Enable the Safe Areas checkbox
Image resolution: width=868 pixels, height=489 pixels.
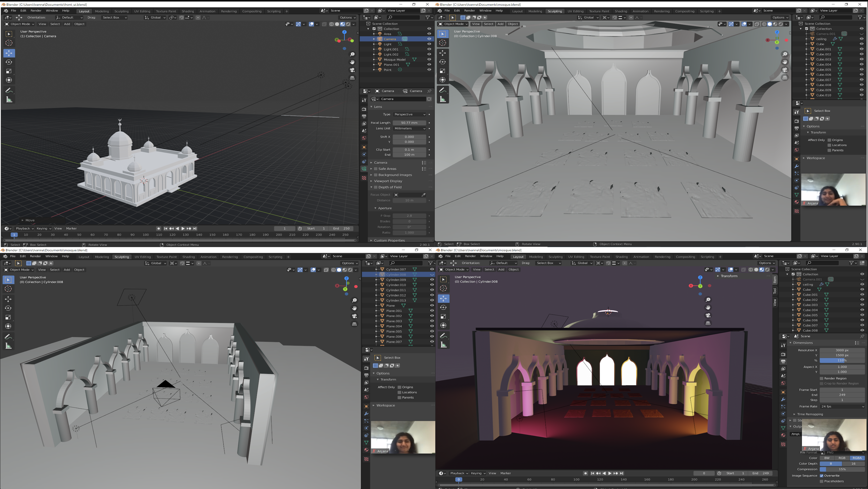[376, 169]
